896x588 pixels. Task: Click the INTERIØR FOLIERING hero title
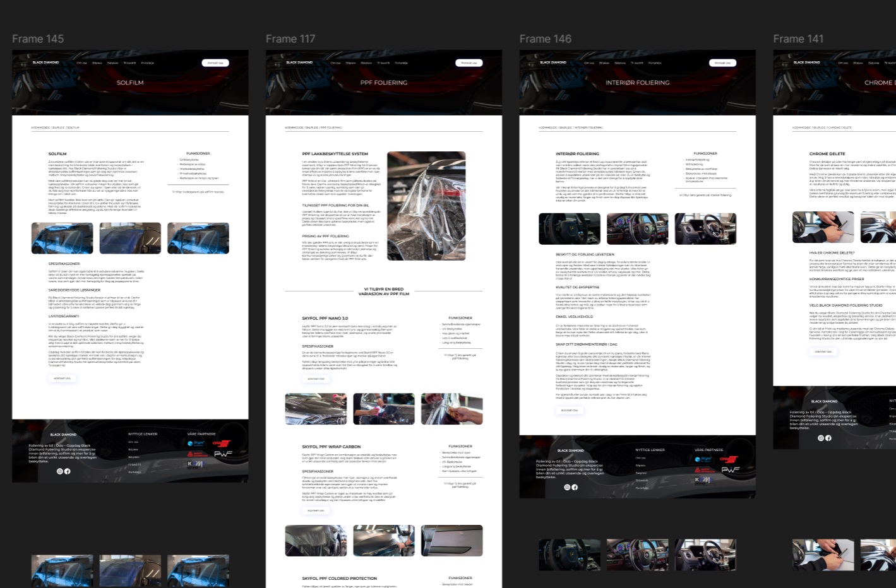(x=637, y=83)
